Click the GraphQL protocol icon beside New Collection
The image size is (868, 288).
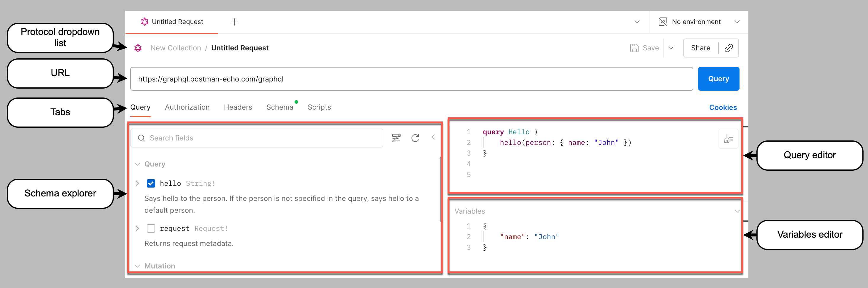[138, 48]
